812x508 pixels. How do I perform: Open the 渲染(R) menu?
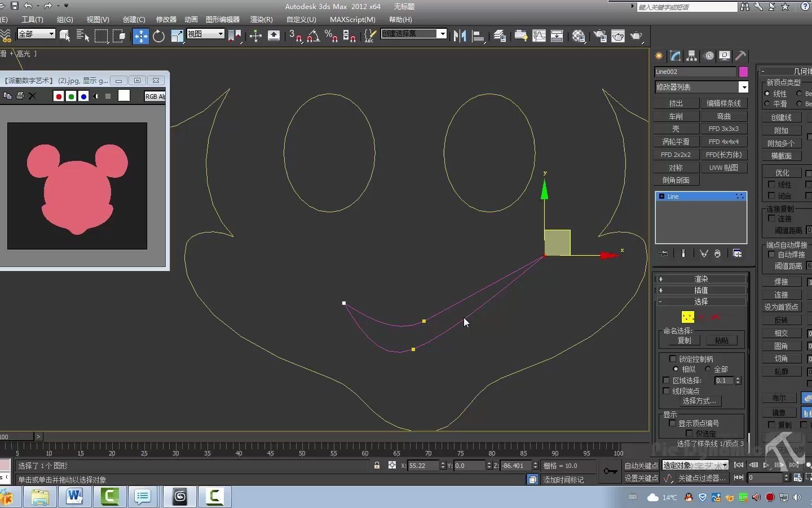[261, 19]
